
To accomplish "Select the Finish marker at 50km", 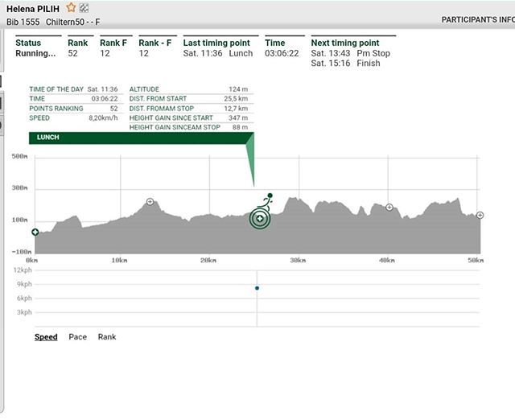I will pyautogui.click(x=480, y=215).
